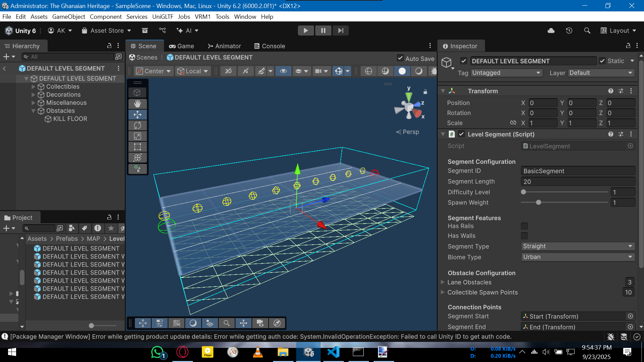Open the GameObject menu
The width and height of the screenshot is (644, 362).
pos(68,16)
